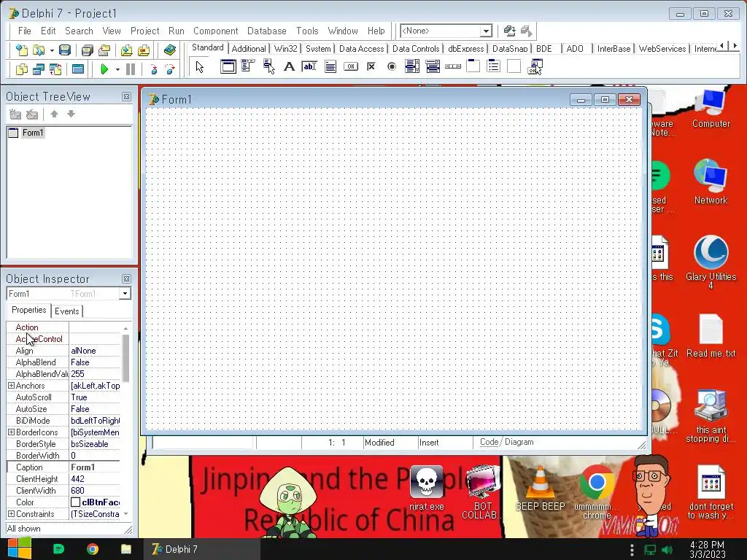Select the Edit component (ab| icon)
Image resolution: width=747 pixels, height=560 pixels.
pos(309,66)
